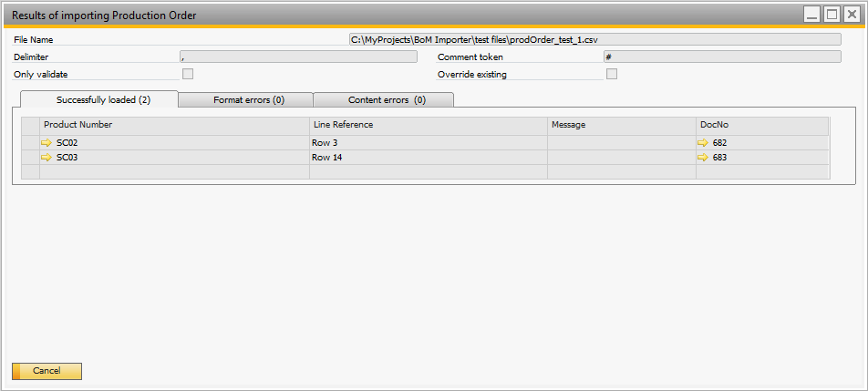Sort by Line Reference column header
The image size is (868, 391).
click(x=427, y=125)
